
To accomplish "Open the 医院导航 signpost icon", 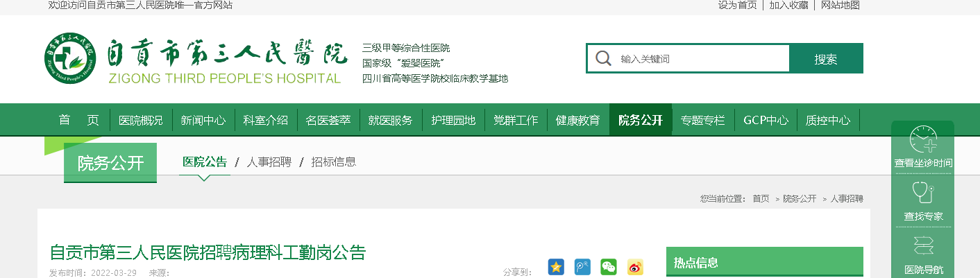I will pyautogui.click(x=924, y=246).
